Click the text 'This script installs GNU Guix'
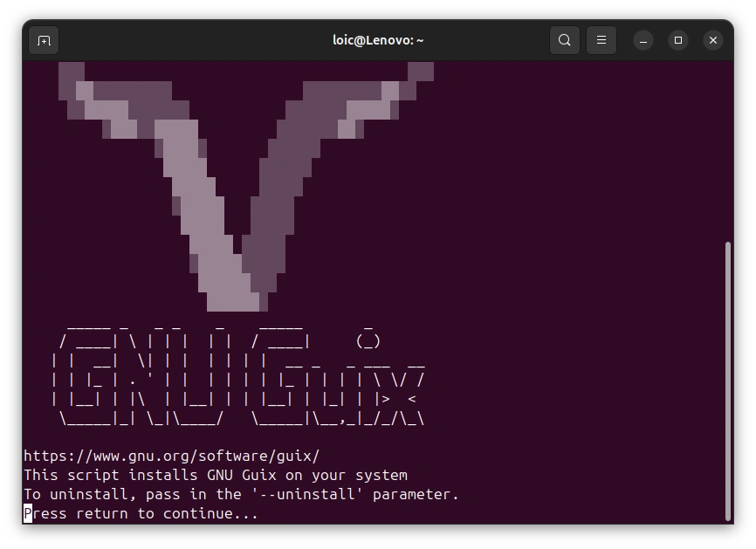 pyautogui.click(x=150, y=476)
